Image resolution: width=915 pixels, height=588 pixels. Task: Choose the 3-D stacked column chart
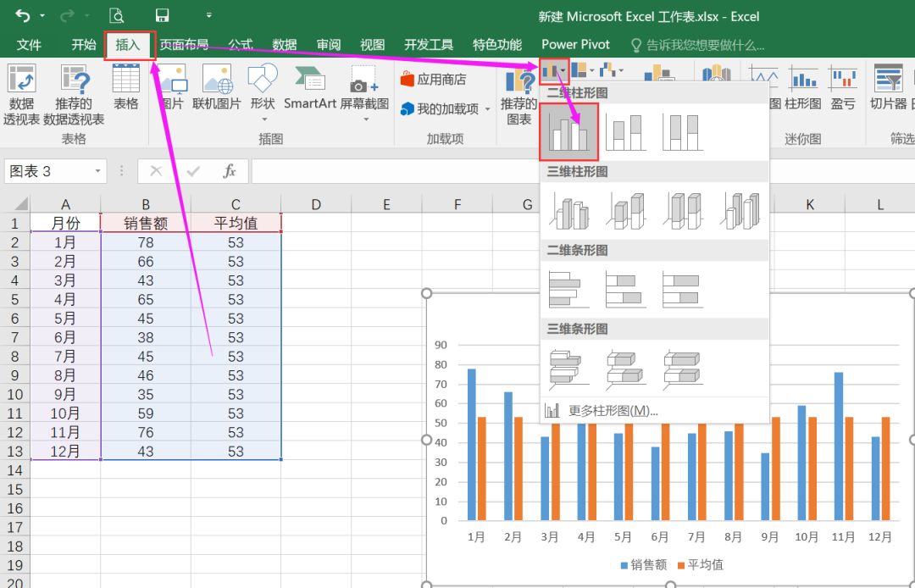click(625, 211)
